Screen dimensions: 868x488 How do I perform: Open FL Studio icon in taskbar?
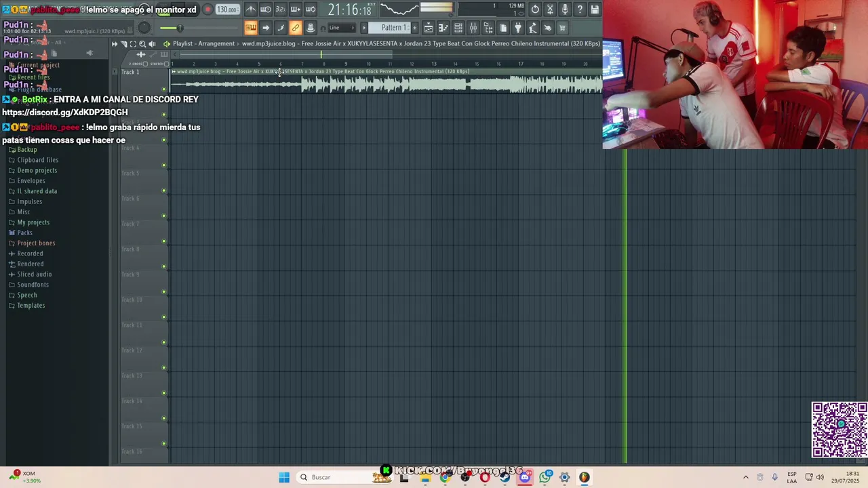[x=585, y=477]
